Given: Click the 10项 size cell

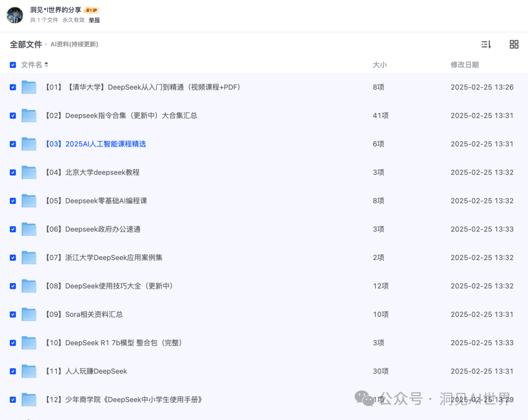Looking at the screenshot, I should [x=380, y=314].
